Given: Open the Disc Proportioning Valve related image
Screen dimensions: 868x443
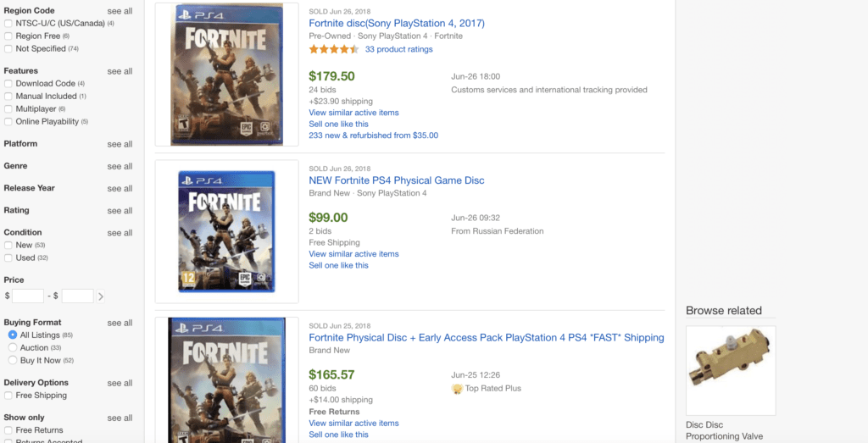Looking at the screenshot, I should pyautogui.click(x=731, y=370).
